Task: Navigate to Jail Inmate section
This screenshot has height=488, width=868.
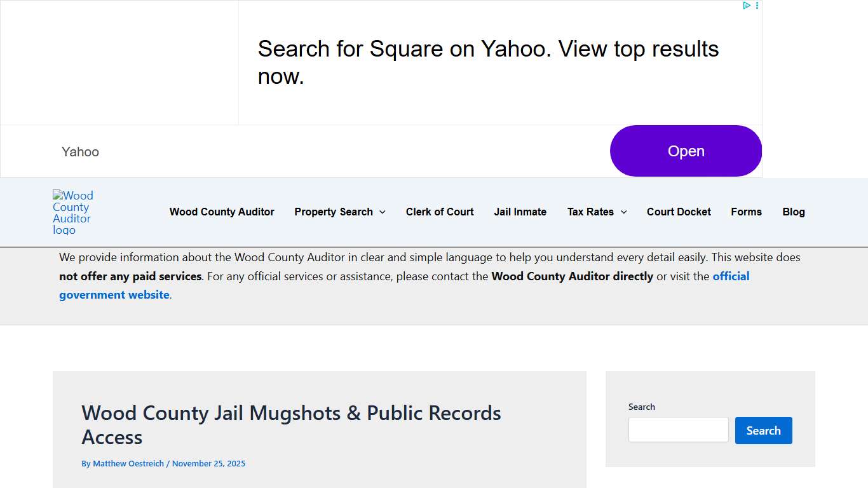Action: pos(520,212)
